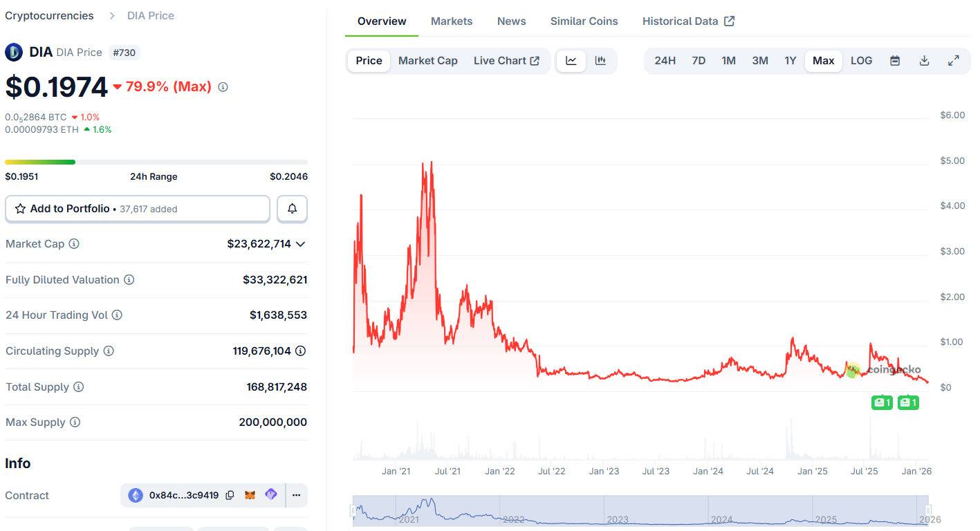This screenshot has width=980, height=531.
Task: Toggle the LOG scale on the chart
Action: [861, 61]
